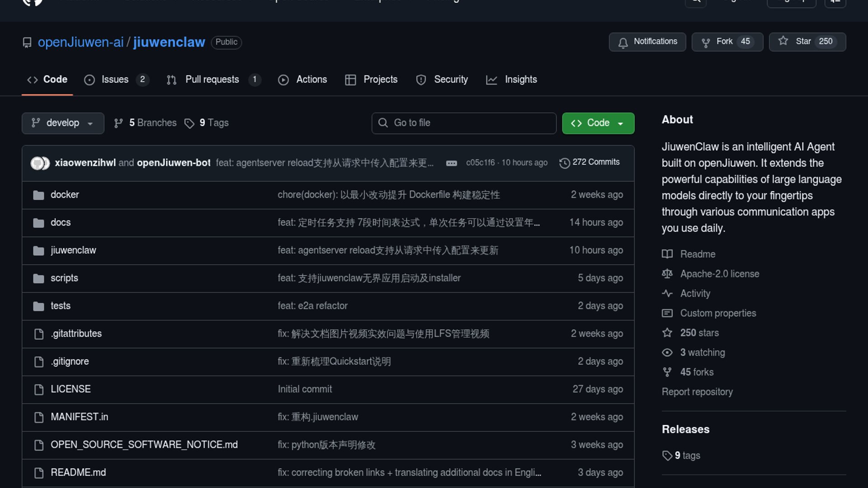Open the Notifications bell button
This screenshot has width=868, height=488.
pyautogui.click(x=647, y=42)
